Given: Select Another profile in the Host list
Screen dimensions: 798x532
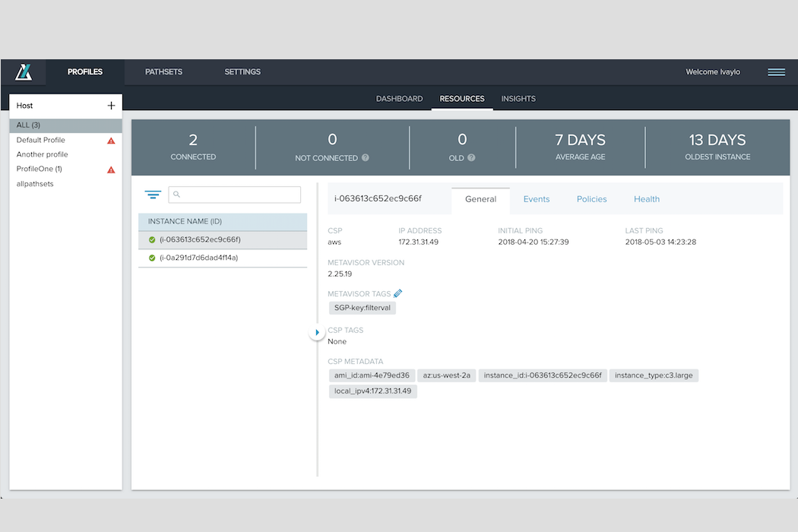Looking at the screenshot, I should [43, 154].
